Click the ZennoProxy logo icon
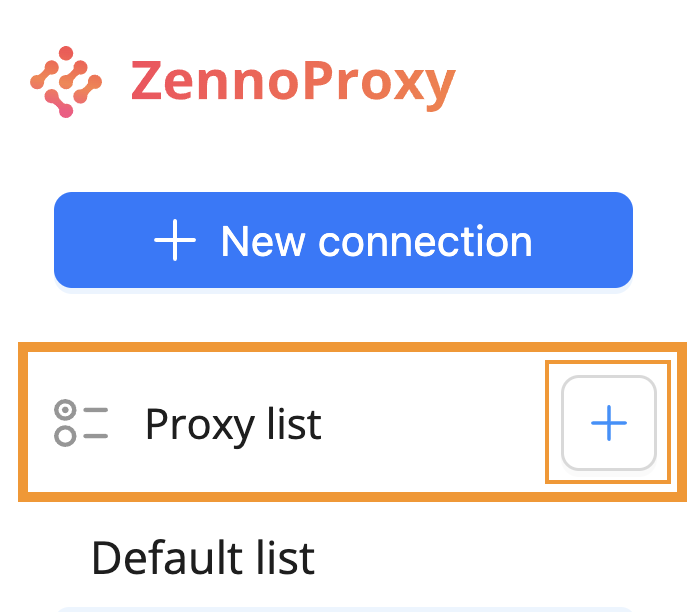 pos(66,82)
